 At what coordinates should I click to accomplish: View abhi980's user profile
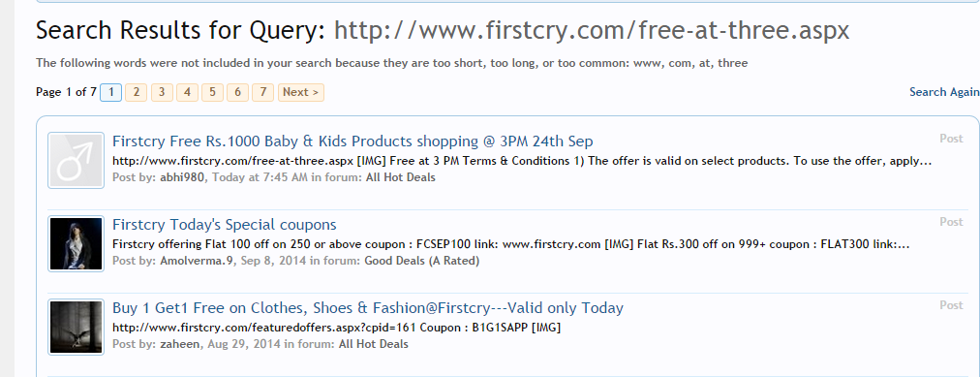tap(184, 177)
